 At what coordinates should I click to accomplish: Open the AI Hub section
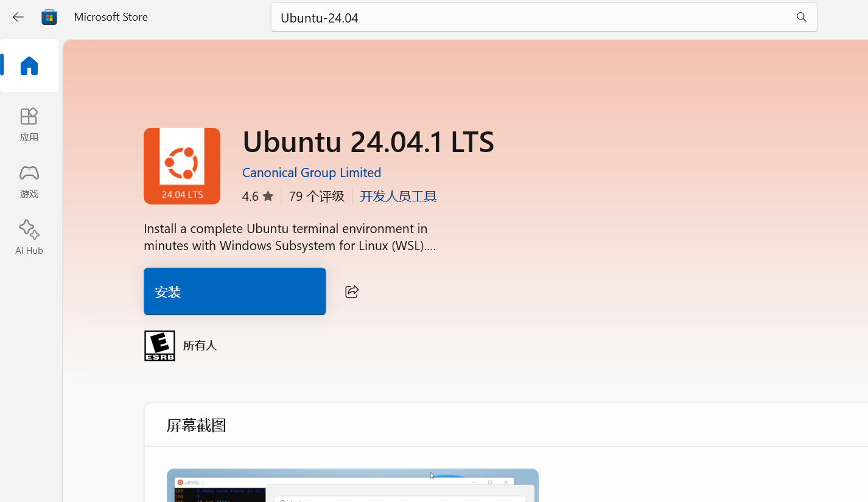[x=29, y=237]
